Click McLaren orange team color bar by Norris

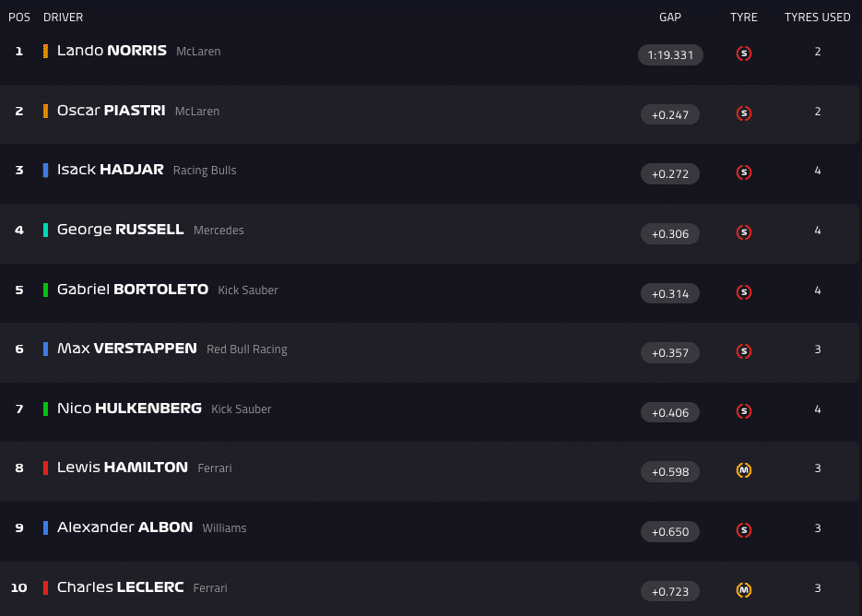[45, 52]
